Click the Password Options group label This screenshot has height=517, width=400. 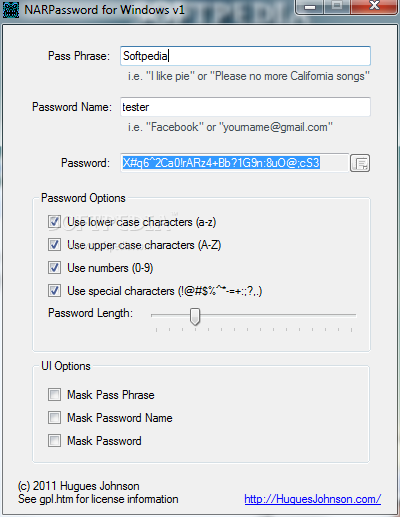click(83, 198)
